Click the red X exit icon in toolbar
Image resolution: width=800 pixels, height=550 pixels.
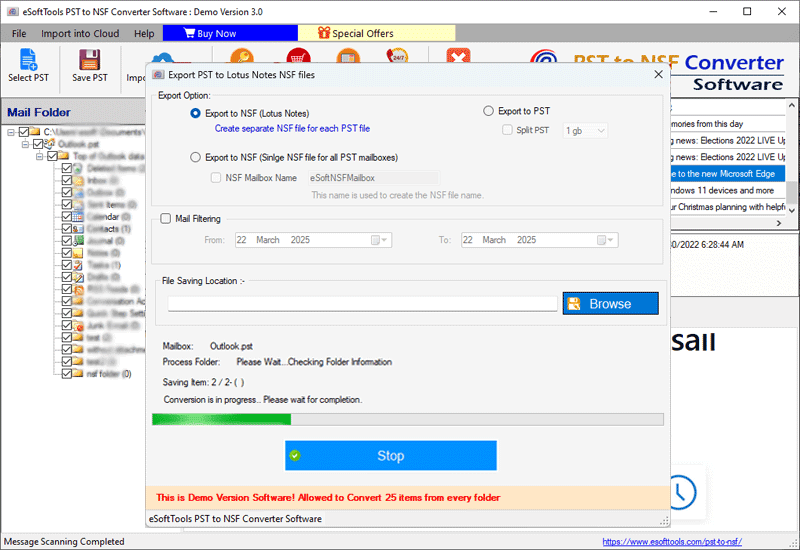point(458,56)
